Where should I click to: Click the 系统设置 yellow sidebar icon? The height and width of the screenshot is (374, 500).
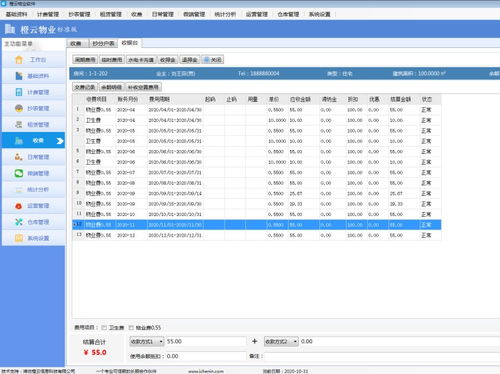coord(19,238)
